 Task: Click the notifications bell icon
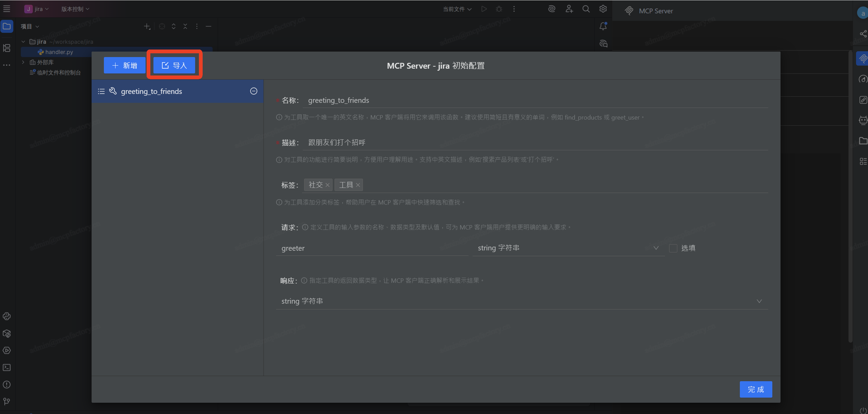tap(603, 26)
